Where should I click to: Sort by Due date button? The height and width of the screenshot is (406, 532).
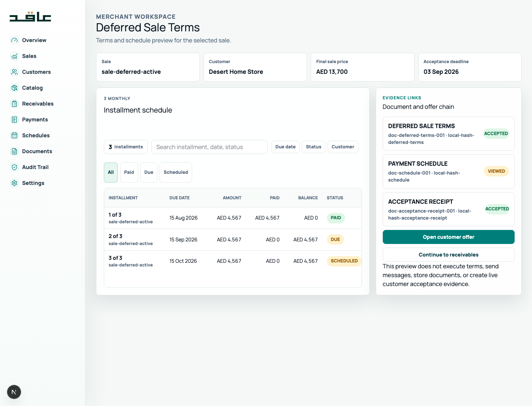[x=286, y=147]
